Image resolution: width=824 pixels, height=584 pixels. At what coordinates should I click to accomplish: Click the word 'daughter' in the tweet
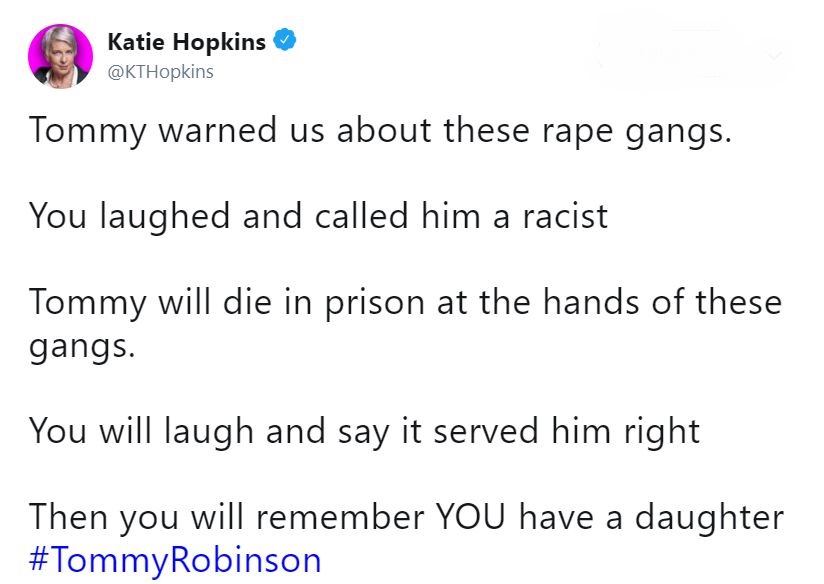709,518
